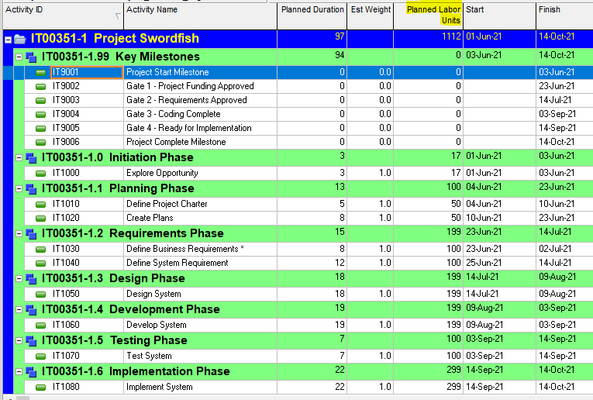
Task: Click the 299 labor units for IT1080
Action: pyautogui.click(x=428, y=387)
